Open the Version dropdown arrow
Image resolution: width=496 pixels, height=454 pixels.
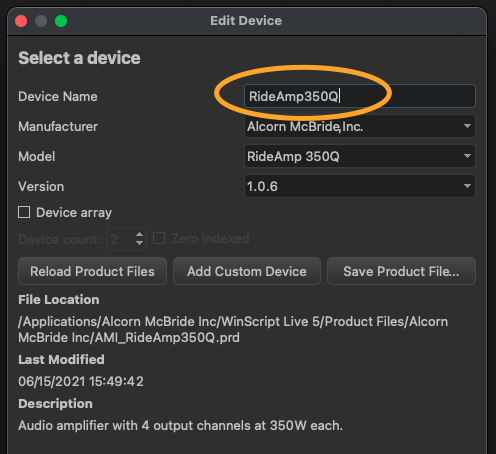click(x=467, y=186)
